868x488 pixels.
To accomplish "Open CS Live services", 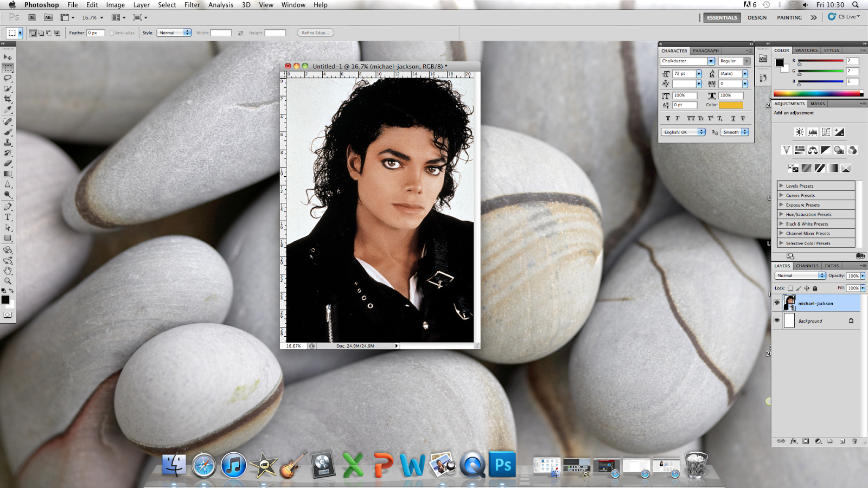I will [x=844, y=17].
